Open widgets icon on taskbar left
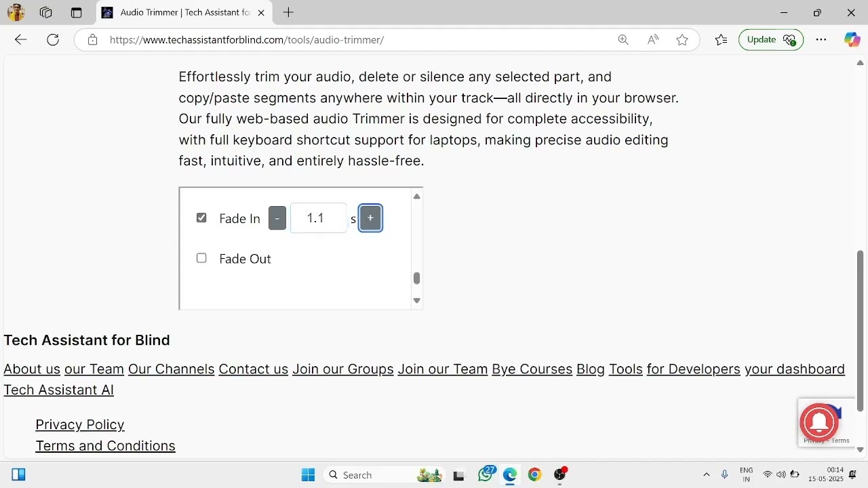Screen dimensions: 868x488 [x=18, y=475]
